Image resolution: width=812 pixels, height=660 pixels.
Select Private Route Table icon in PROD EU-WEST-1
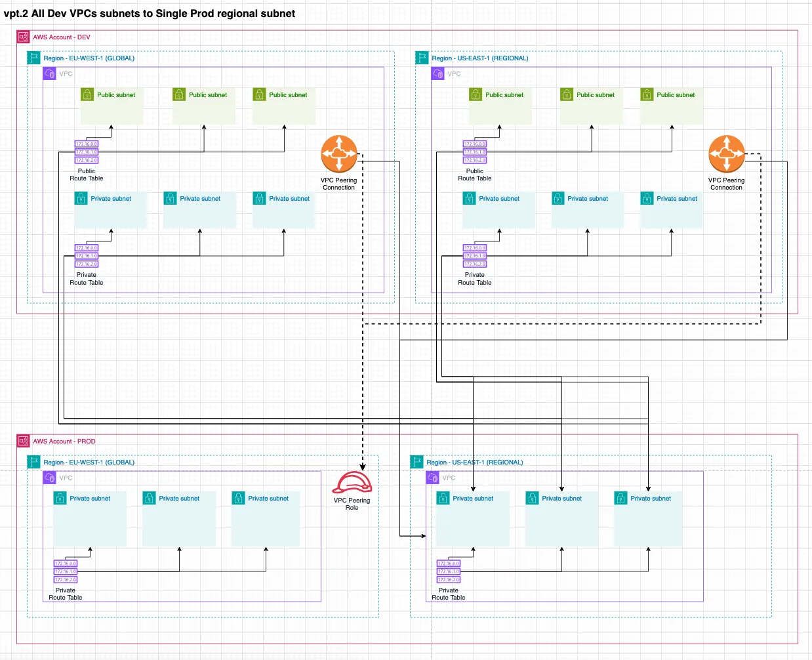66,571
